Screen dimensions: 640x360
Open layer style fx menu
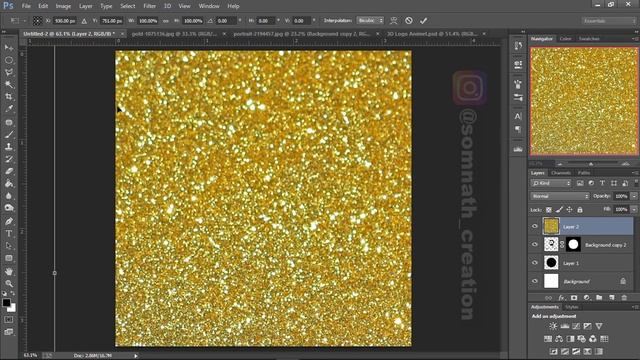(x=561, y=298)
